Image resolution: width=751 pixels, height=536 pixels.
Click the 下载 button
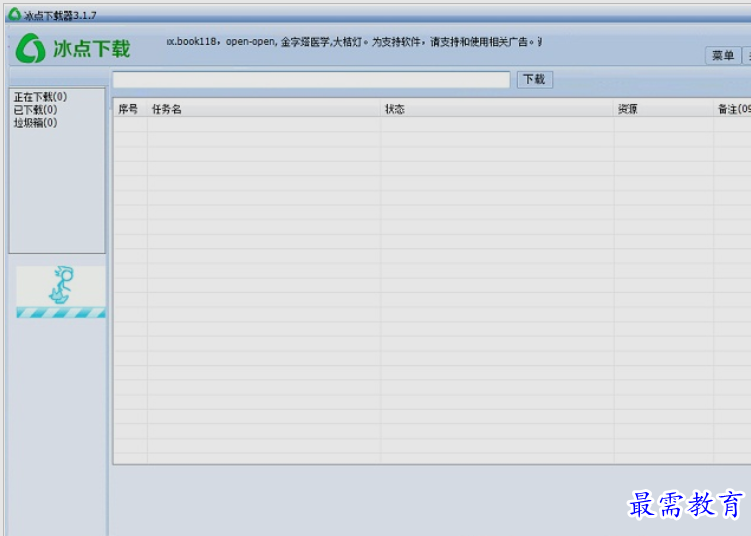pos(535,80)
